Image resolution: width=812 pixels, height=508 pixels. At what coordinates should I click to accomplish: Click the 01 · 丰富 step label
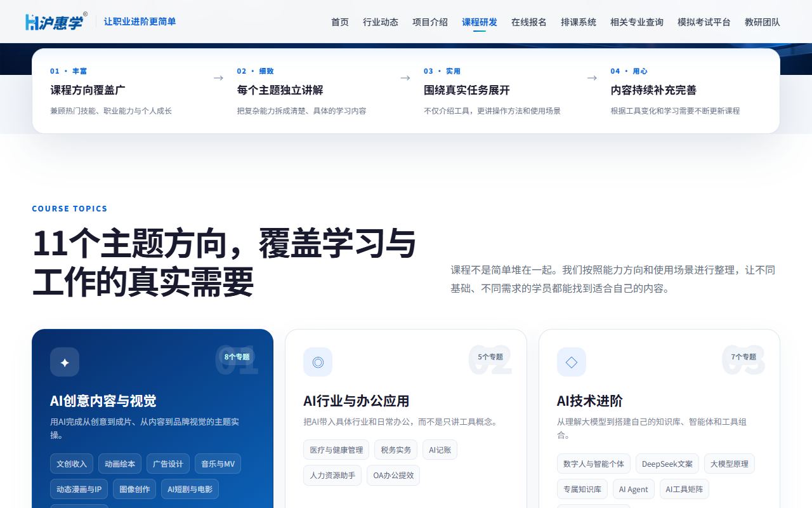pyautogui.click(x=69, y=71)
